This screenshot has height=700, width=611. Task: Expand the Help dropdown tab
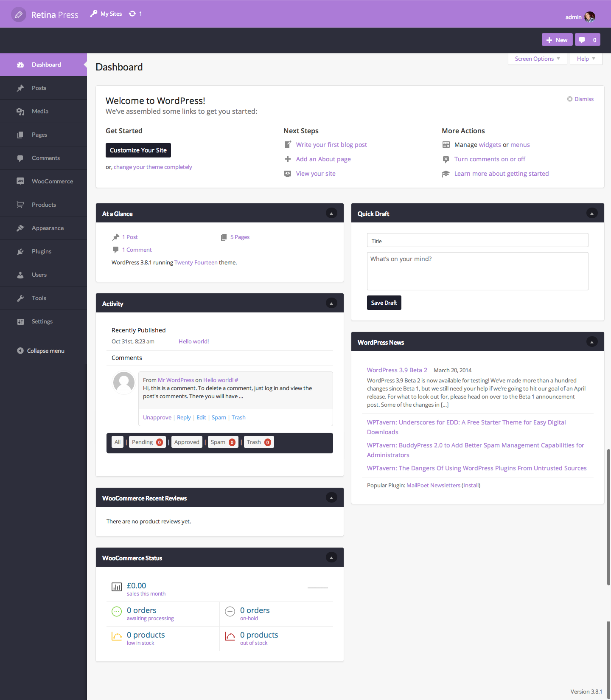[x=586, y=59]
